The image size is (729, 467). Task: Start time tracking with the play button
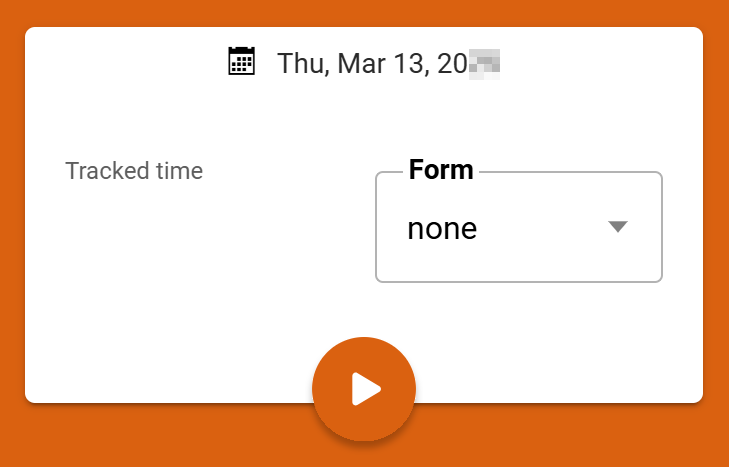point(364,389)
